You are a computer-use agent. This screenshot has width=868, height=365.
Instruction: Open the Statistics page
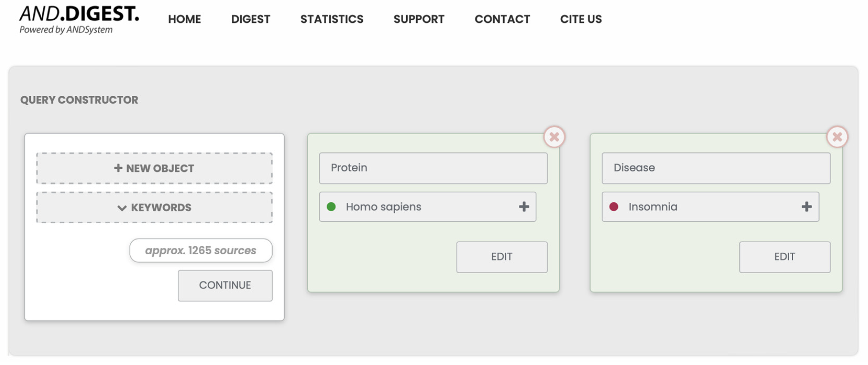[x=331, y=19]
